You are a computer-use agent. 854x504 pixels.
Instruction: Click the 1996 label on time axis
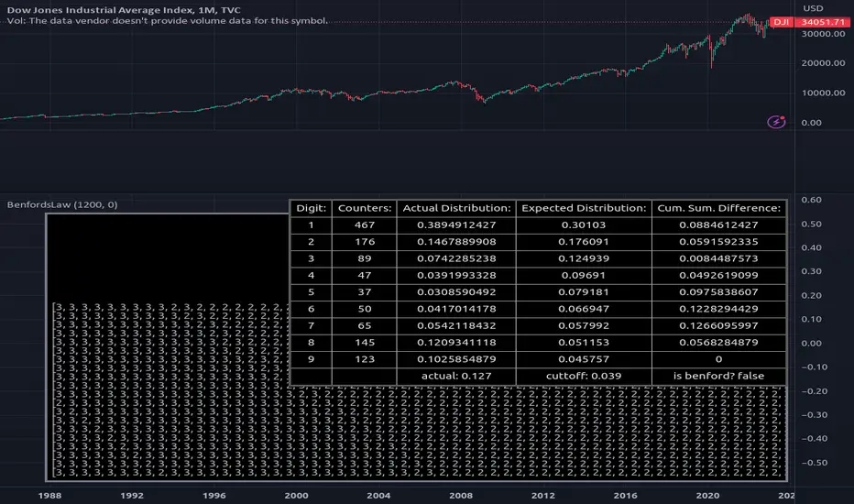pos(214,495)
